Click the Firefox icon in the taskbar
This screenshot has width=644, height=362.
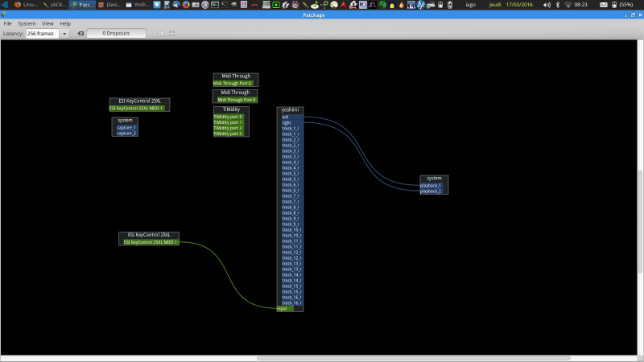point(185,5)
